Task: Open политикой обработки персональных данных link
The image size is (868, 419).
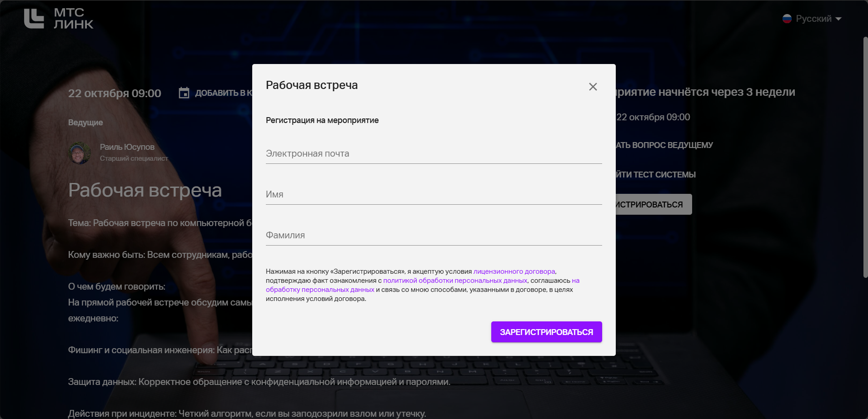Action: pos(455,281)
